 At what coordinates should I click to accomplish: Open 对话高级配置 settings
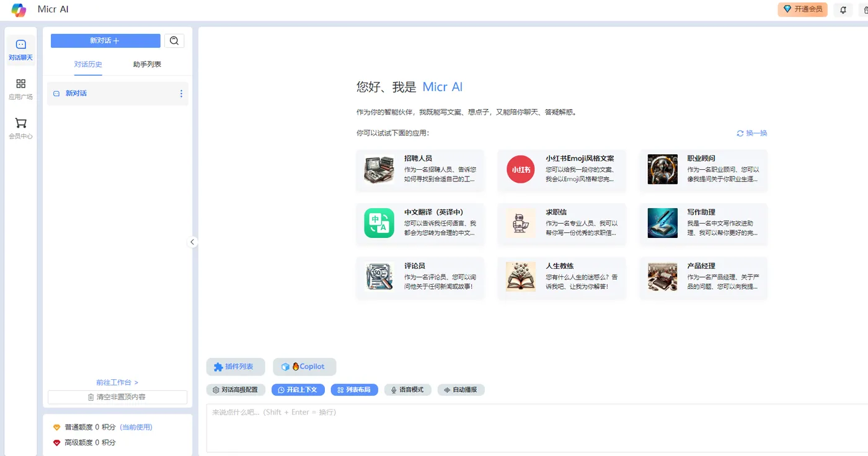[236, 390]
